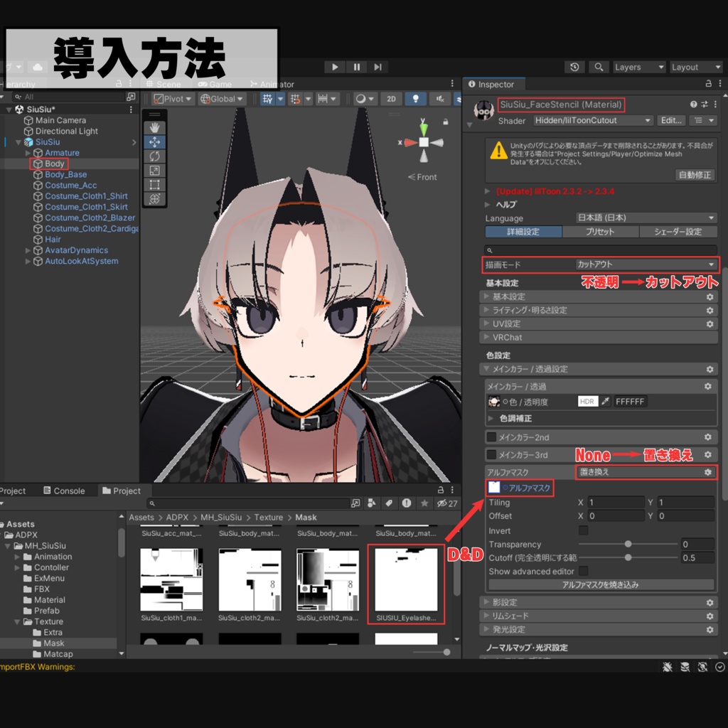
Task: Open the shading mode sphere dropdown
Action: point(365,98)
